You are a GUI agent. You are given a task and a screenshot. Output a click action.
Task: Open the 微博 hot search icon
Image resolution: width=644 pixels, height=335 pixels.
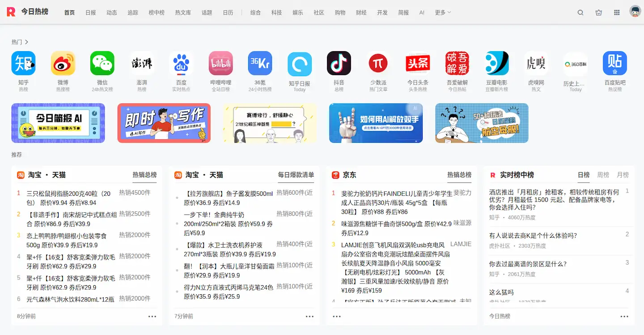pyautogui.click(x=63, y=63)
